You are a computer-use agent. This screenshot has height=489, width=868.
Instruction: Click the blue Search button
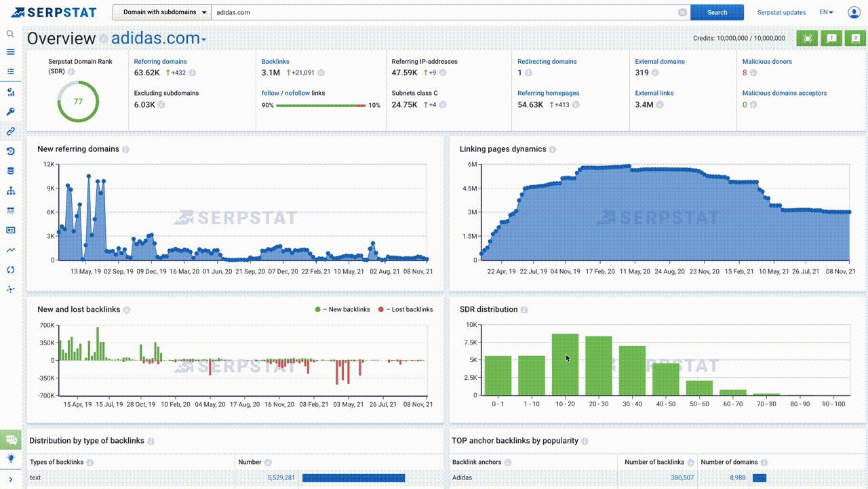(717, 12)
